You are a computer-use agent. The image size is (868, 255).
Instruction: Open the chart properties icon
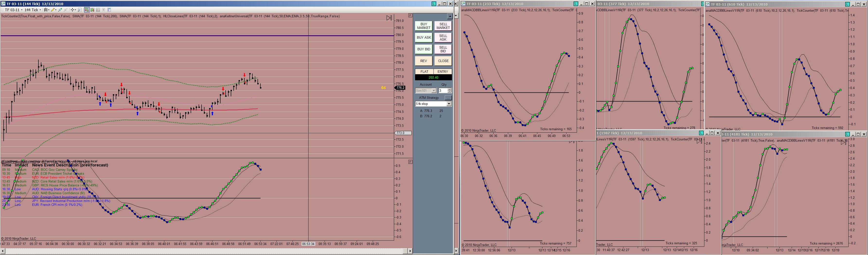tap(109, 10)
